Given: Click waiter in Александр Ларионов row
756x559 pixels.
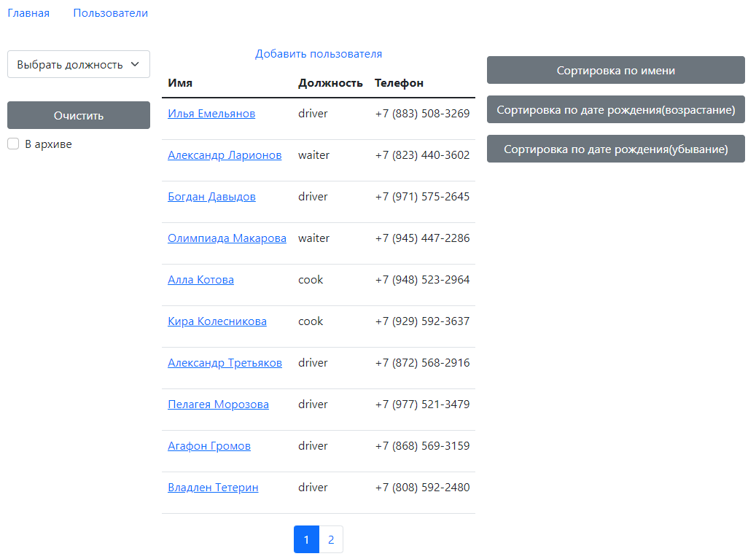Looking at the screenshot, I should click(x=314, y=155).
